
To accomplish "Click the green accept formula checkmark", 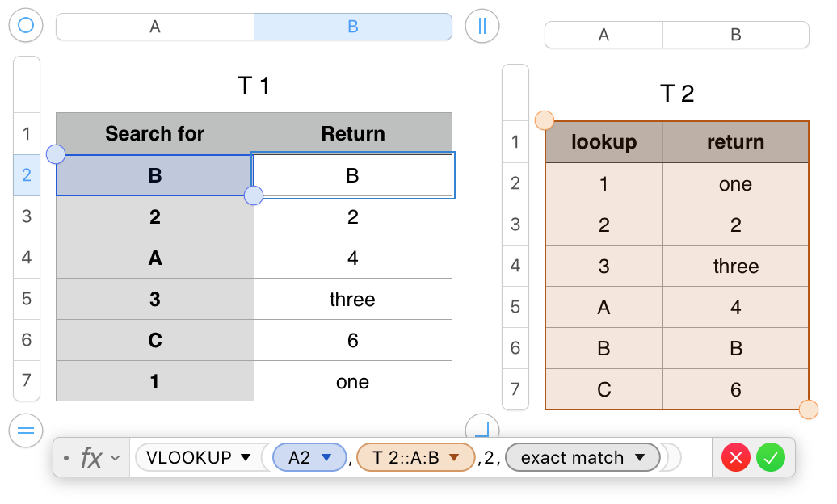I will click(771, 459).
